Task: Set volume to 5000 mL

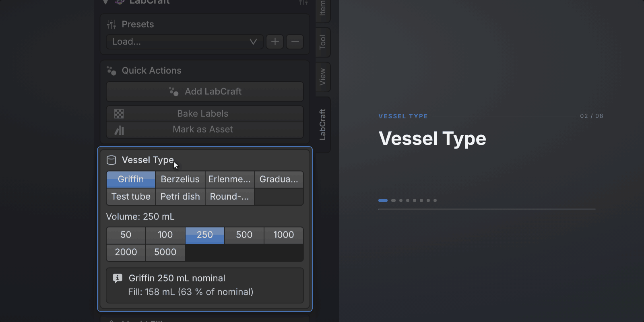Action: [165, 252]
